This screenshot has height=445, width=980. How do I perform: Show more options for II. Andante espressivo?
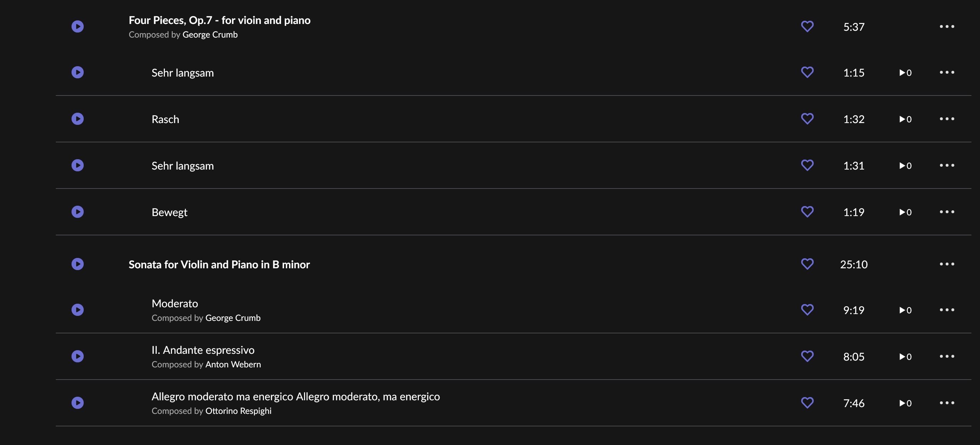click(x=947, y=356)
